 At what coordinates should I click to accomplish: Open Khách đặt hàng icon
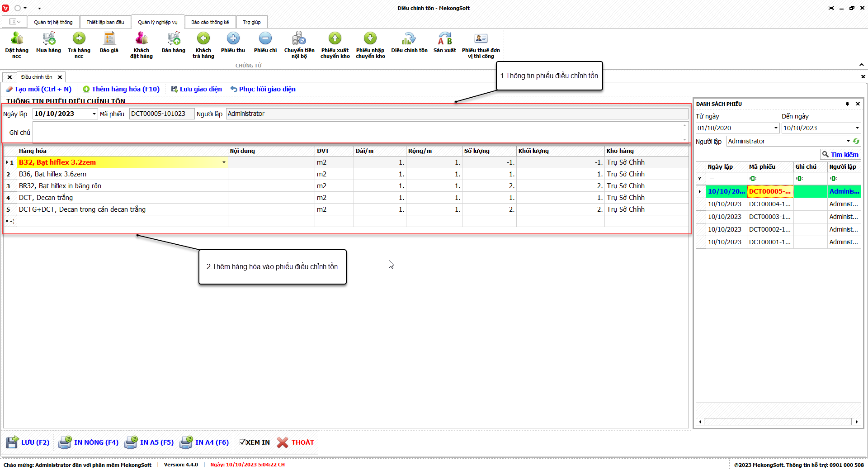pyautogui.click(x=142, y=38)
